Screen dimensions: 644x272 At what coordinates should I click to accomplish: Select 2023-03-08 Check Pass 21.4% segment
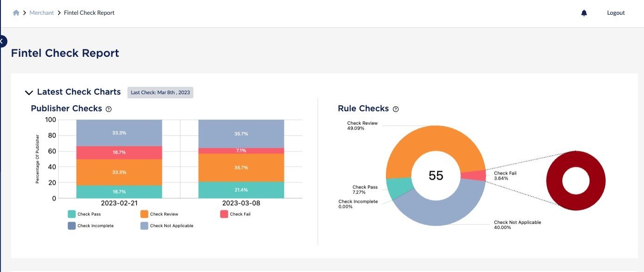[241, 190]
